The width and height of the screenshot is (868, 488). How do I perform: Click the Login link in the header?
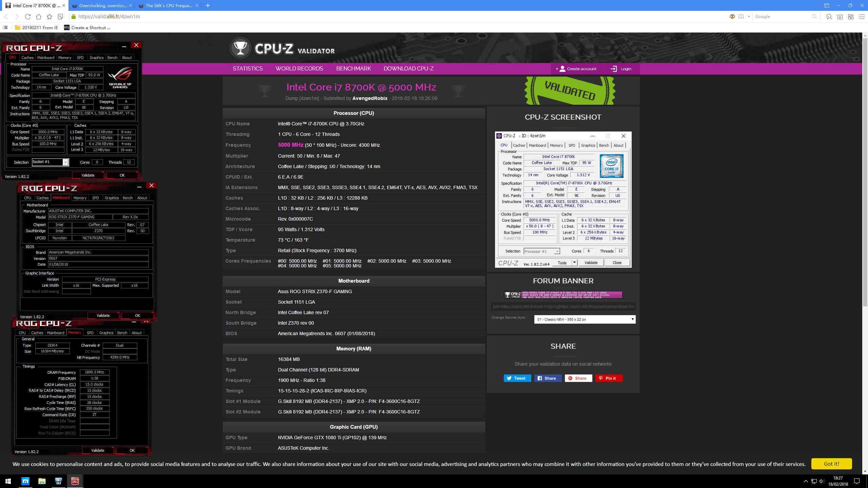pyautogui.click(x=621, y=69)
